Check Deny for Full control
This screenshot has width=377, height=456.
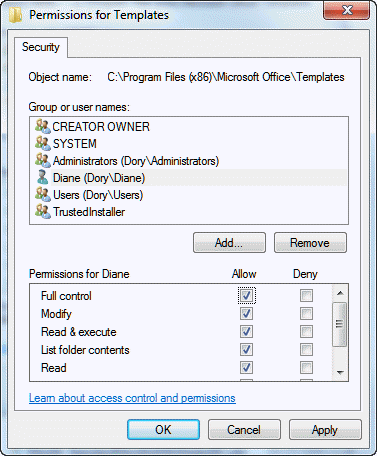point(306,295)
